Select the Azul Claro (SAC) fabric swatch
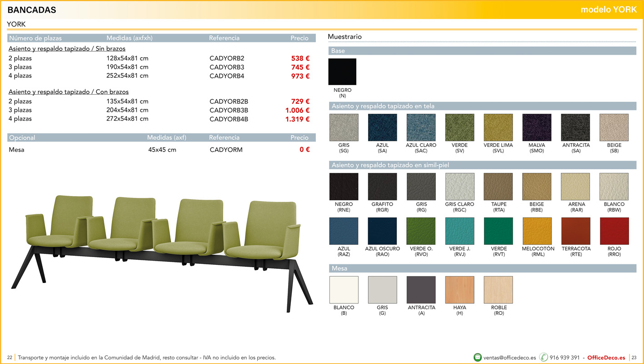644x364 pixels. pos(421,127)
